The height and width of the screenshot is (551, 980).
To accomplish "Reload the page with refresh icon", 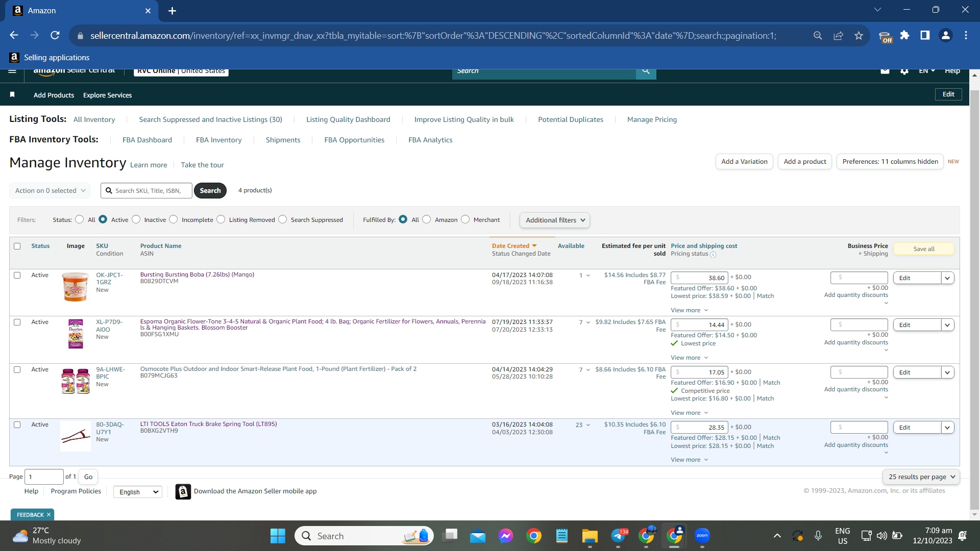I will pos(55,35).
